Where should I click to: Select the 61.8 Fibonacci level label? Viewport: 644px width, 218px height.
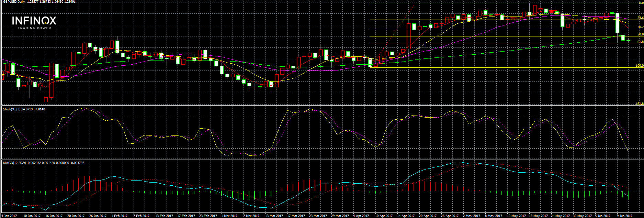[640, 42]
